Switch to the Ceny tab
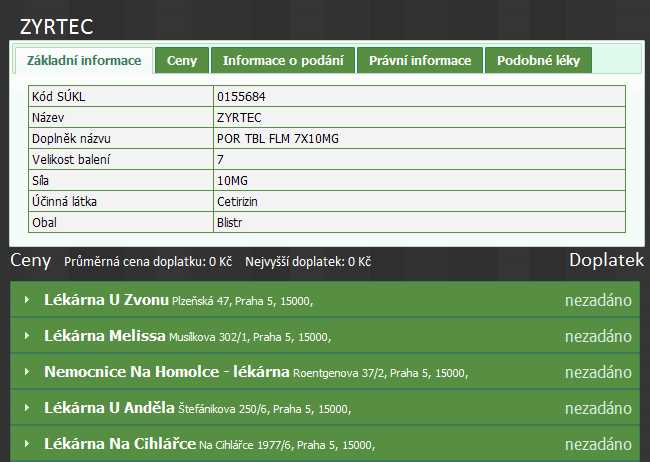This screenshot has height=462, width=650. 182,61
